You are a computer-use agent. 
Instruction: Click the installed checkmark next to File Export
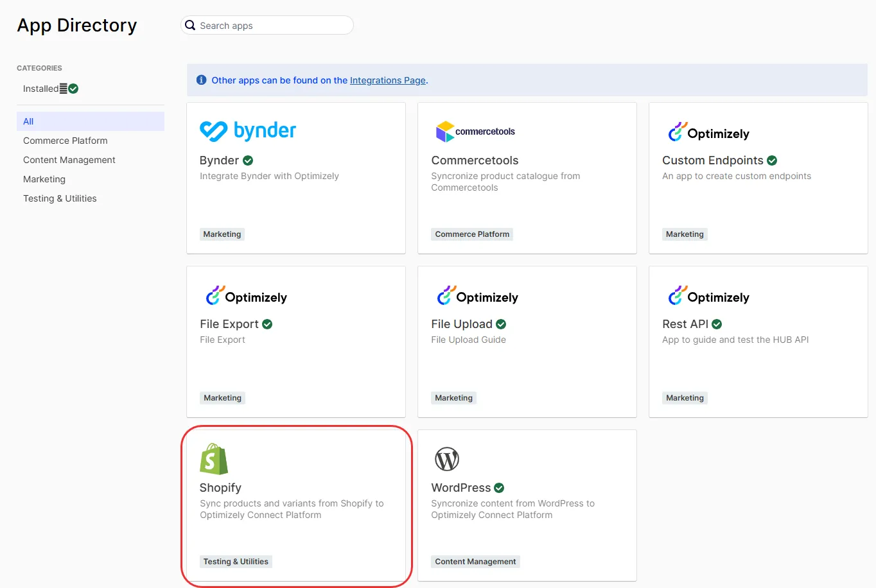pos(267,324)
